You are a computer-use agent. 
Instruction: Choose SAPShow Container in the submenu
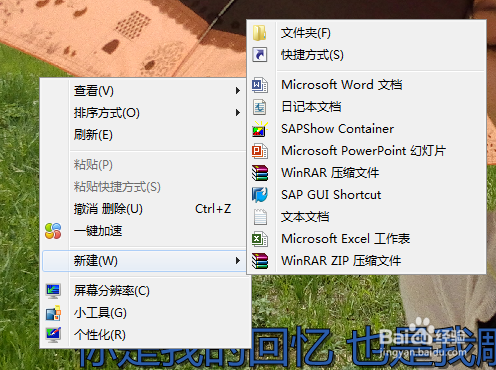[x=366, y=129]
